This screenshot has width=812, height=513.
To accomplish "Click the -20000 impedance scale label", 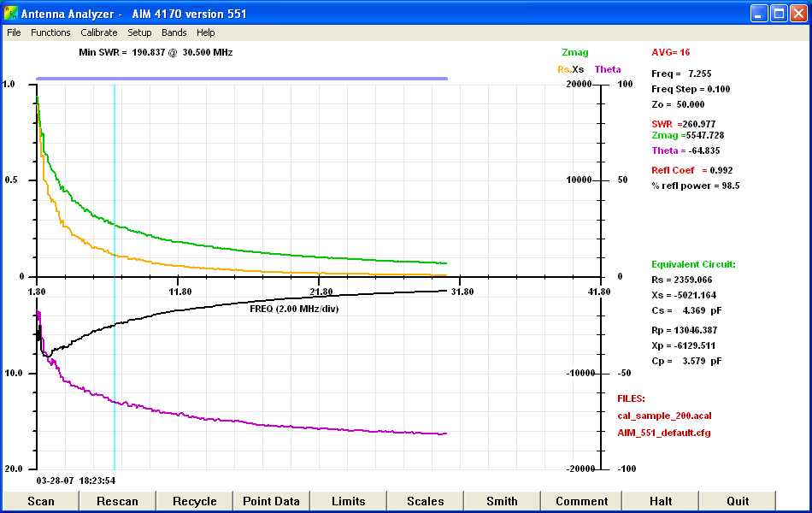I will [580, 469].
